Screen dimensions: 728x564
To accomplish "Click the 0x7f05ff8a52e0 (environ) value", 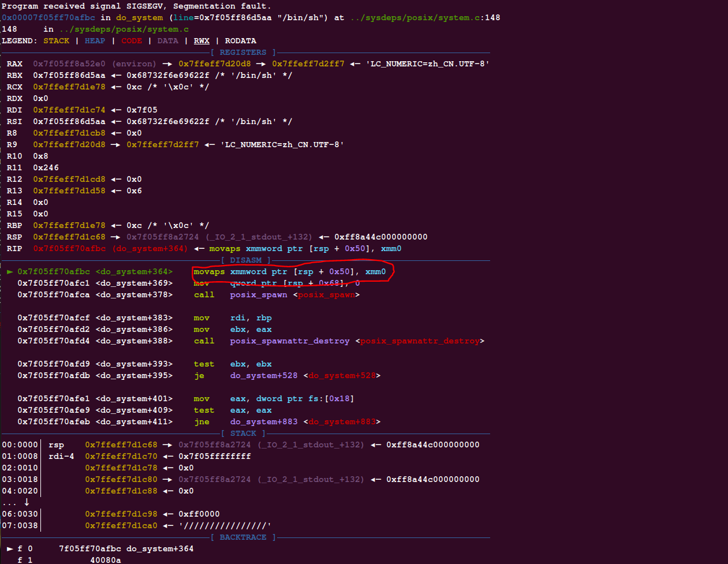I will point(95,64).
